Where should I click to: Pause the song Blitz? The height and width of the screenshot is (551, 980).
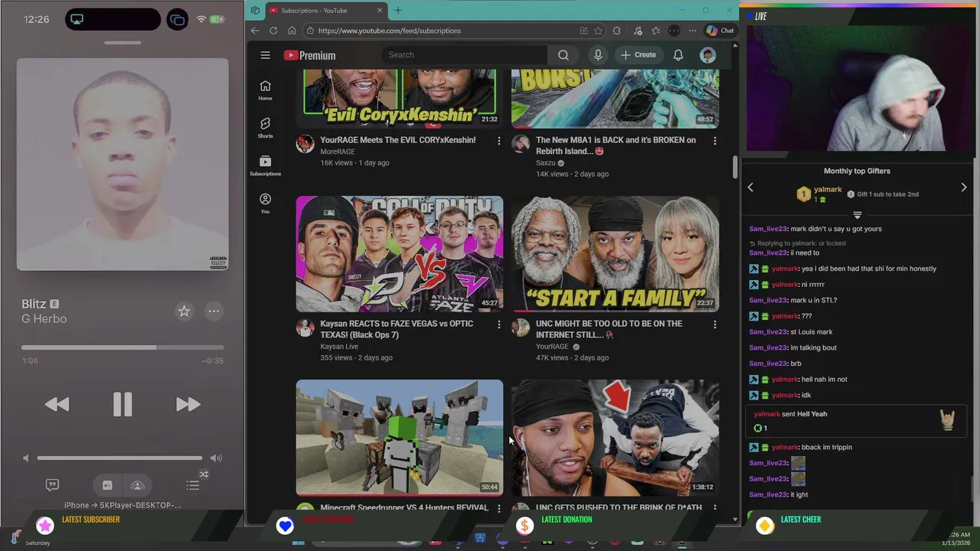click(x=122, y=404)
